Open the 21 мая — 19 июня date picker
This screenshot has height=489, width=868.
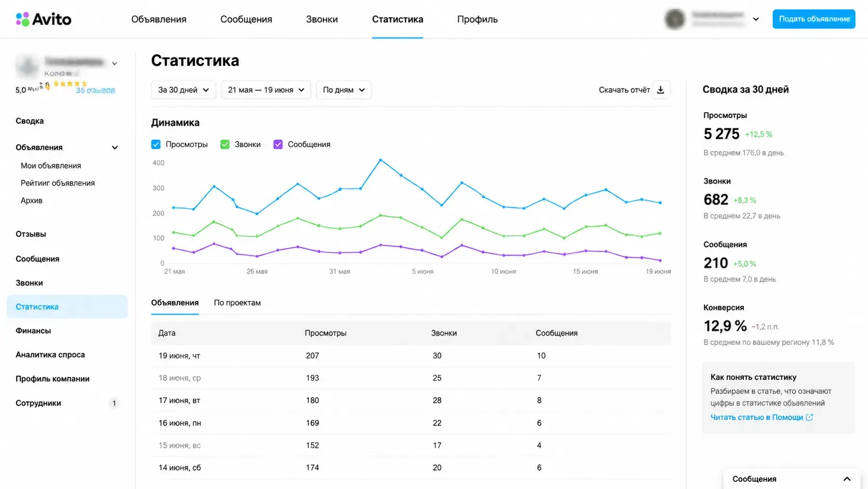tap(266, 90)
